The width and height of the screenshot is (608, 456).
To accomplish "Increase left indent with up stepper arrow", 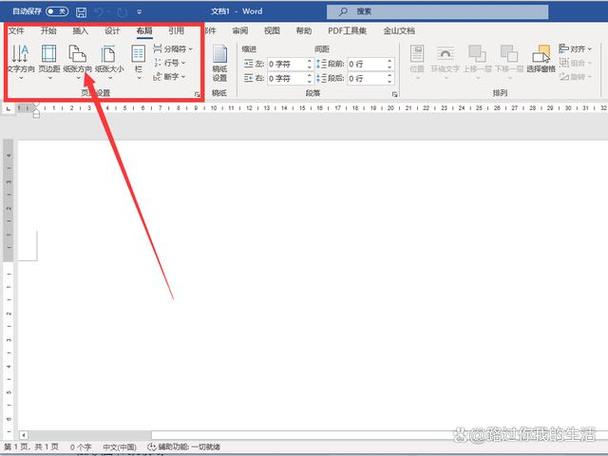I will pos(309,61).
